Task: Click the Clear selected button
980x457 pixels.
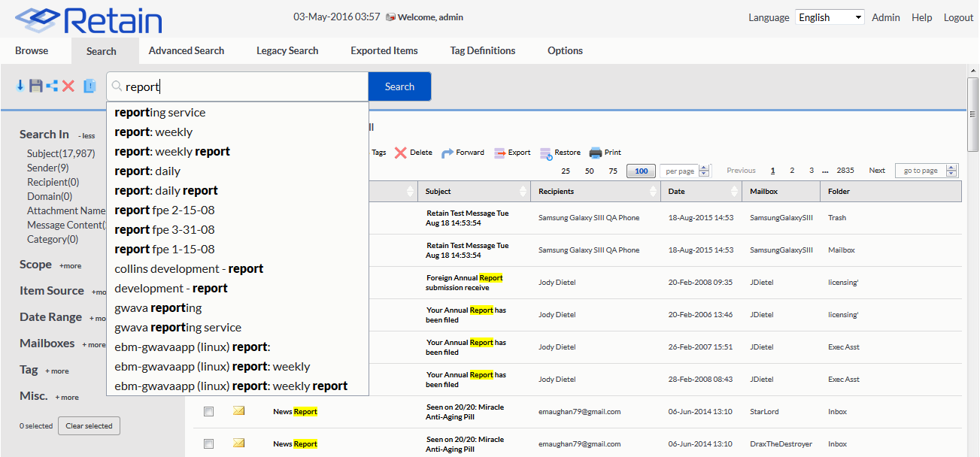Action: pos(89,426)
